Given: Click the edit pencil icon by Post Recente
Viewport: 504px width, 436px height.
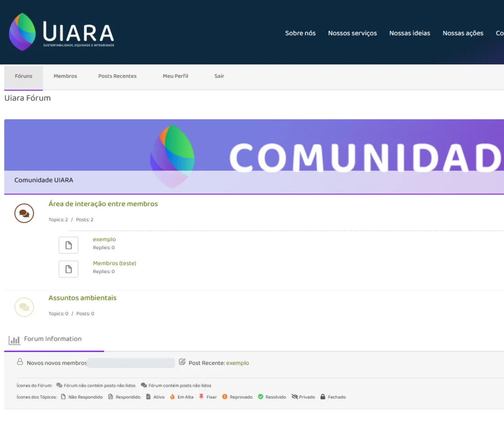Looking at the screenshot, I should (x=182, y=362).
